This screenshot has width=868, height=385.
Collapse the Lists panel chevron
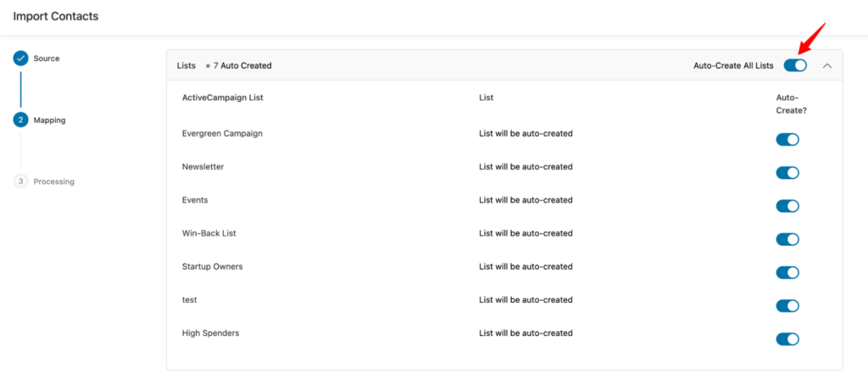pos(827,65)
